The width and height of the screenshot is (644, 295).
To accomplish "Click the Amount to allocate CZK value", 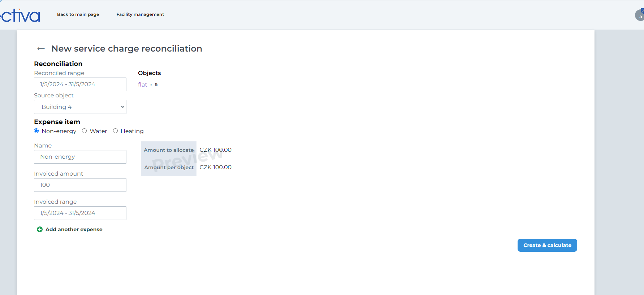I will tap(215, 150).
